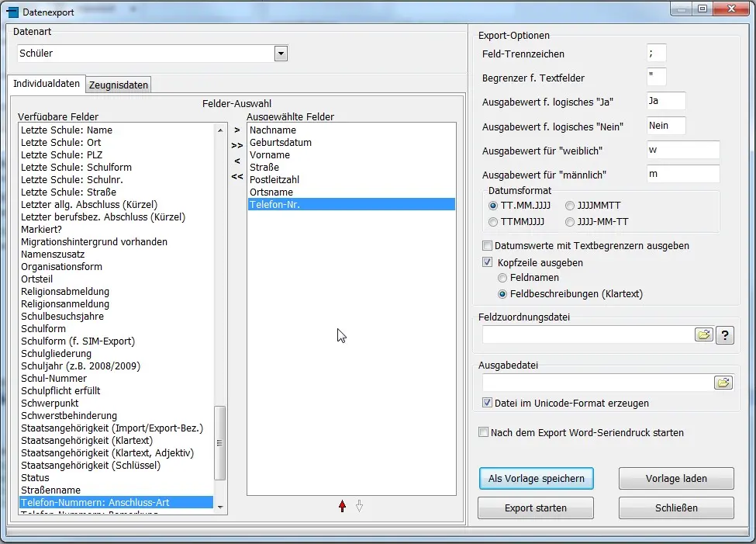Browse for Feldzuordnungsdatei with folder icon
The height and width of the screenshot is (544, 756).
[703, 334]
